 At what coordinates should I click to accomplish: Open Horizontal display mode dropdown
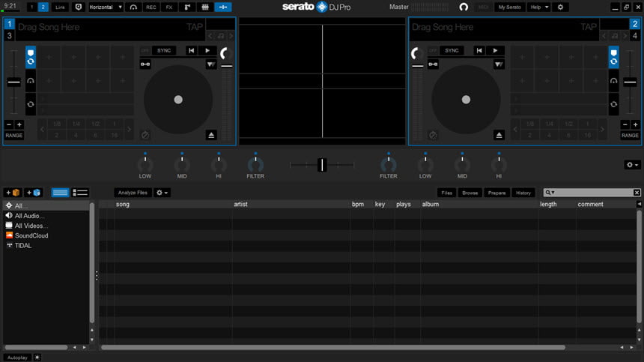pos(106,7)
